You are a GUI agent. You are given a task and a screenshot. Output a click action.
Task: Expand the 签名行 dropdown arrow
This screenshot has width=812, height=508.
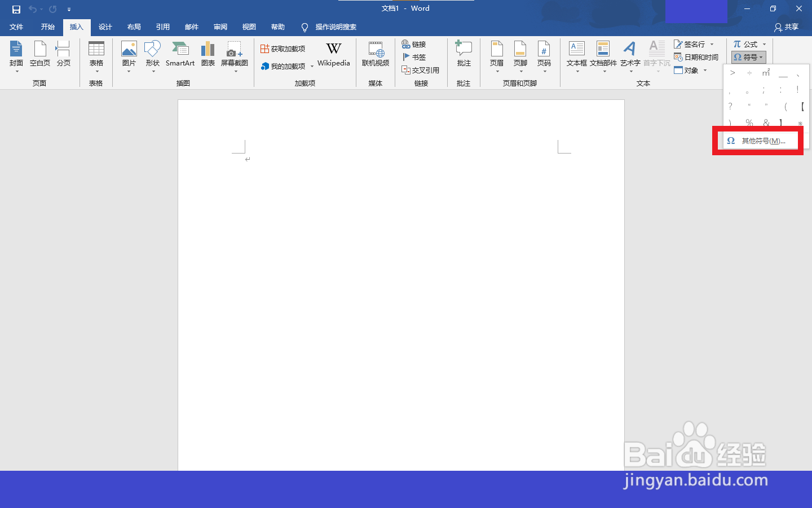pos(712,44)
